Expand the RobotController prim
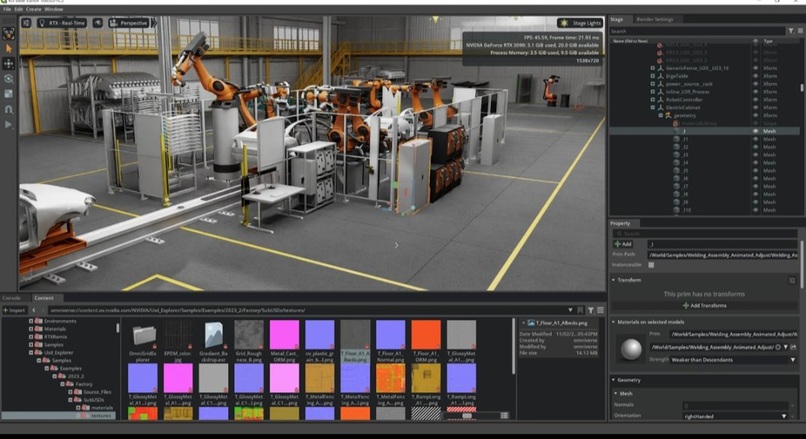 pyautogui.click(x=653, y=100)
